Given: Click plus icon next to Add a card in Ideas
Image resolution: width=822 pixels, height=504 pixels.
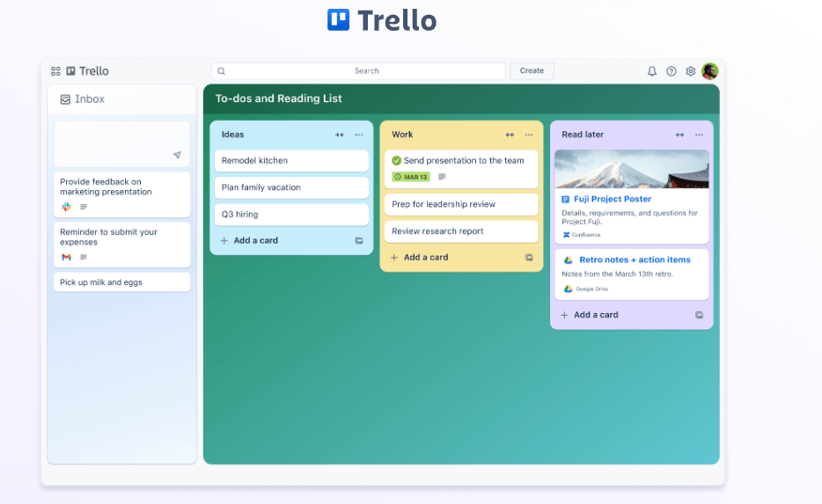Looking at the screenshot, I should pyautogui.click(x=224, y=240).
